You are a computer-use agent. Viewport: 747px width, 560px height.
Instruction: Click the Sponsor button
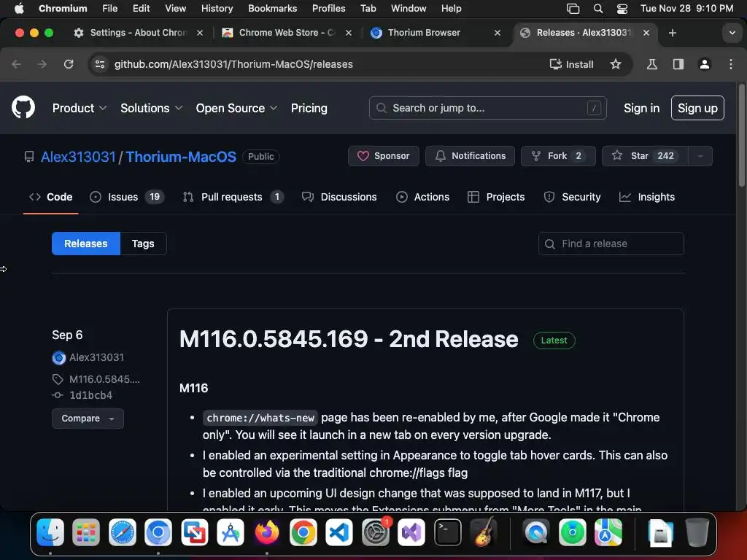pos(384,156)
